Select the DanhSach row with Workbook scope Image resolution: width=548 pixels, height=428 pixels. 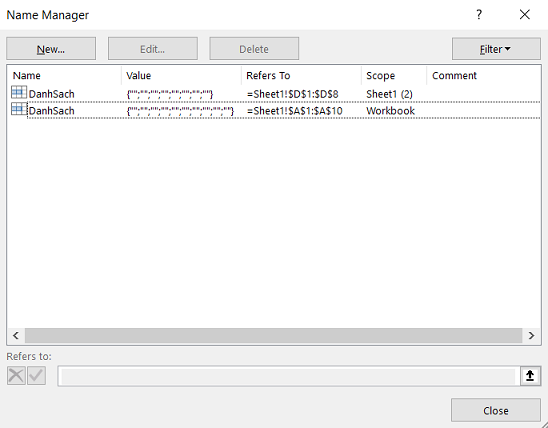point(274,110)
